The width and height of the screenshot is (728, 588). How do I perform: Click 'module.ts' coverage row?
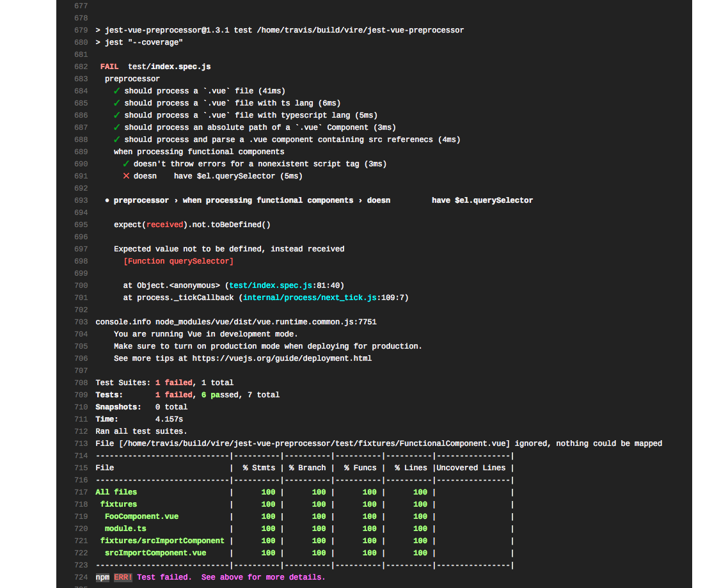click(125, 528)
